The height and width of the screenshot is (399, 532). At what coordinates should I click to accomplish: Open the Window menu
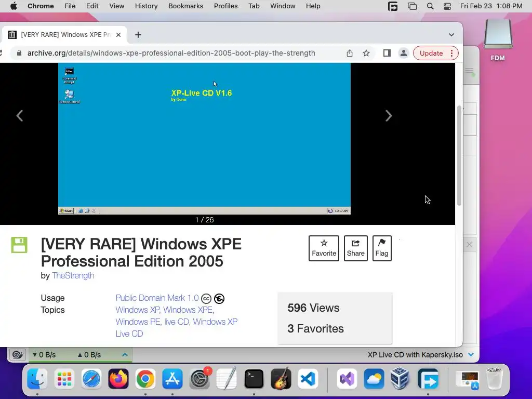click(x=283, y=6)
